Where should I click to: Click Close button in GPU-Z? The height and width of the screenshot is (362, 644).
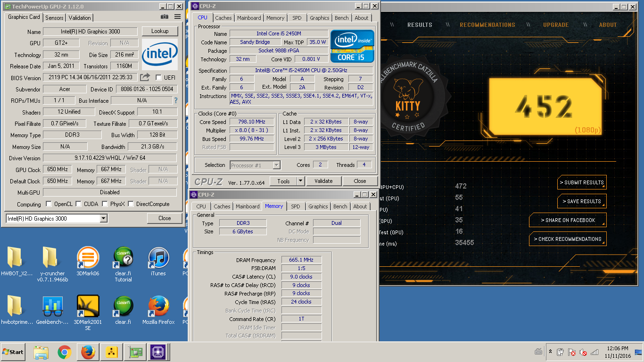coord(165,218)
